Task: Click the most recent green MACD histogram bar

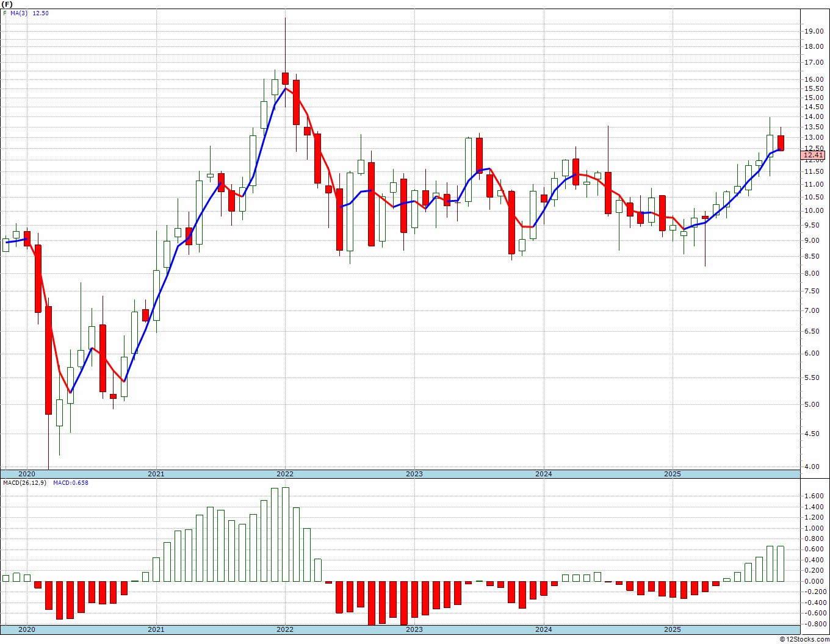Action: 781,563
